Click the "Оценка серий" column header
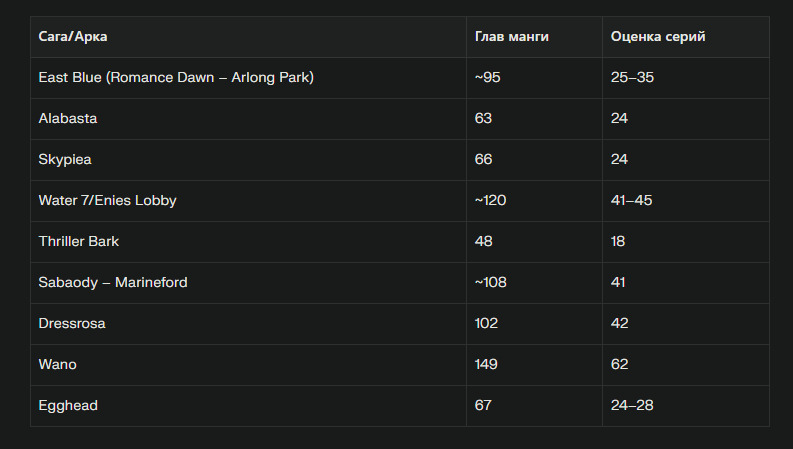Screen dimensions: 793x449 658,37
